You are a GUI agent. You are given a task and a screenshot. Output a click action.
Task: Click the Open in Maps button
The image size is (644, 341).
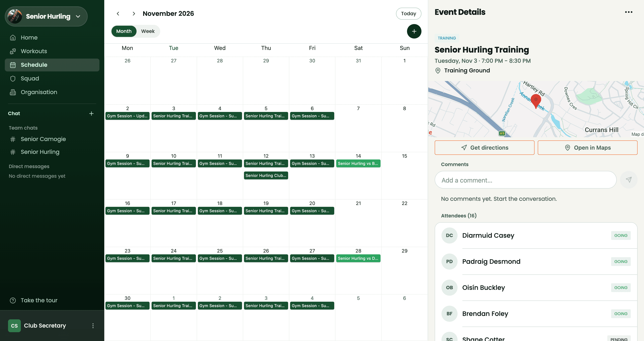point(587,148)
